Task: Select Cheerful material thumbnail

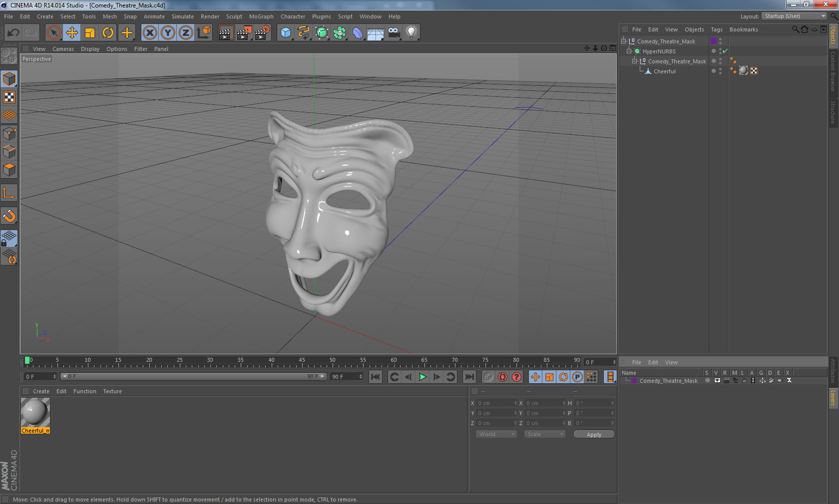Action: 35,412
